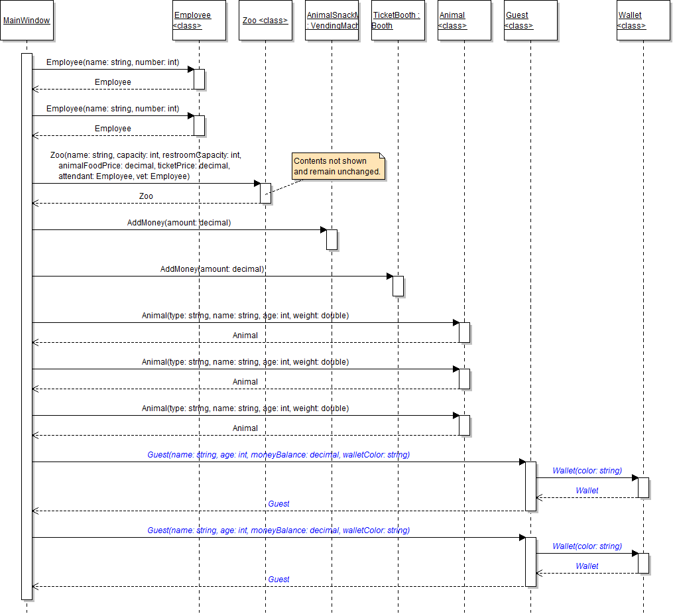Click the topmost Employee constructor message label

click(113, 62)
